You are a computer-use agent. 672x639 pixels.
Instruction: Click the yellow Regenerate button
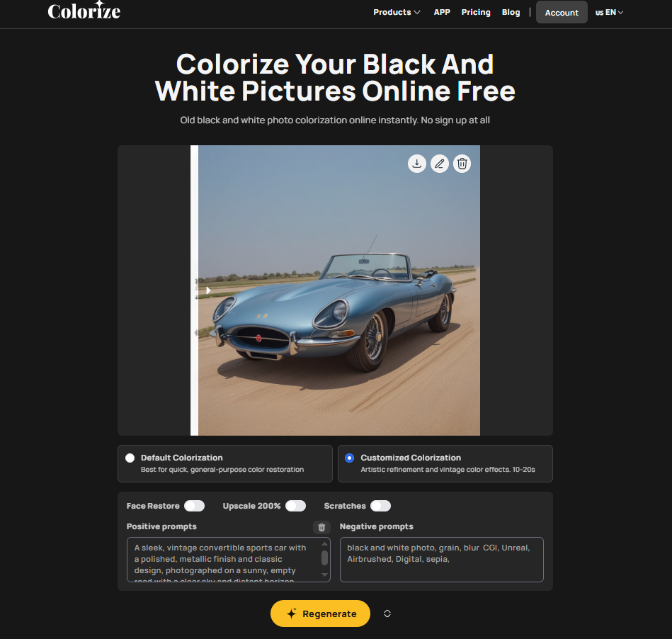(320, 613)
